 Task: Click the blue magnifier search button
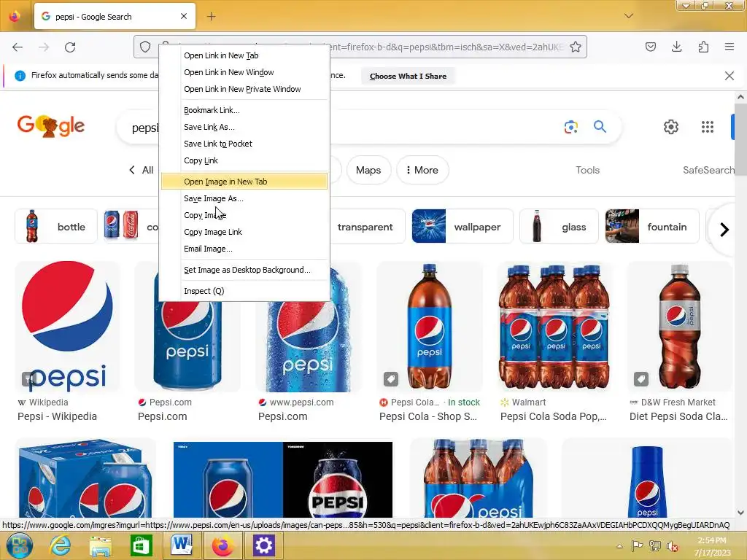(600, 127)
